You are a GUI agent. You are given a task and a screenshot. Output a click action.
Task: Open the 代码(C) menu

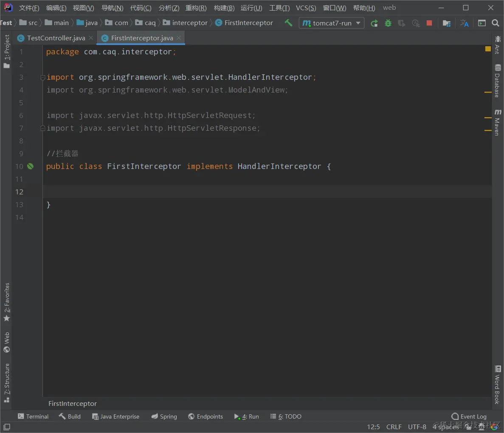(x=141, y=8)
